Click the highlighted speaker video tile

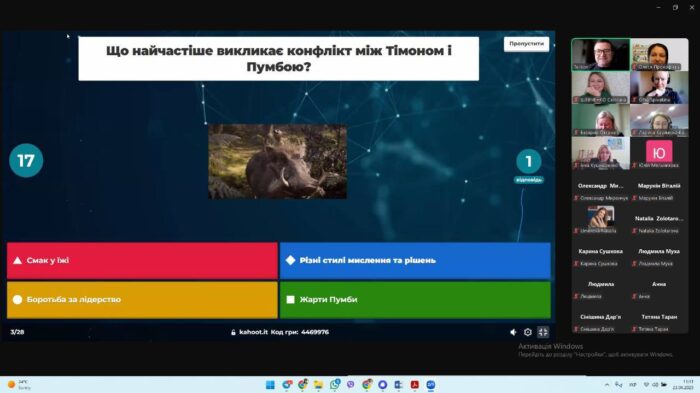(x=601, y=54)
